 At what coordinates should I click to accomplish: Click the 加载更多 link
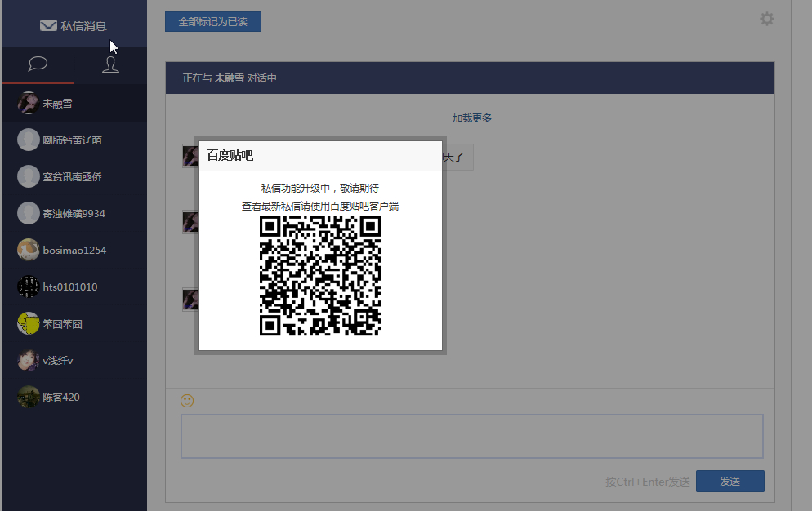coord(472,118)
